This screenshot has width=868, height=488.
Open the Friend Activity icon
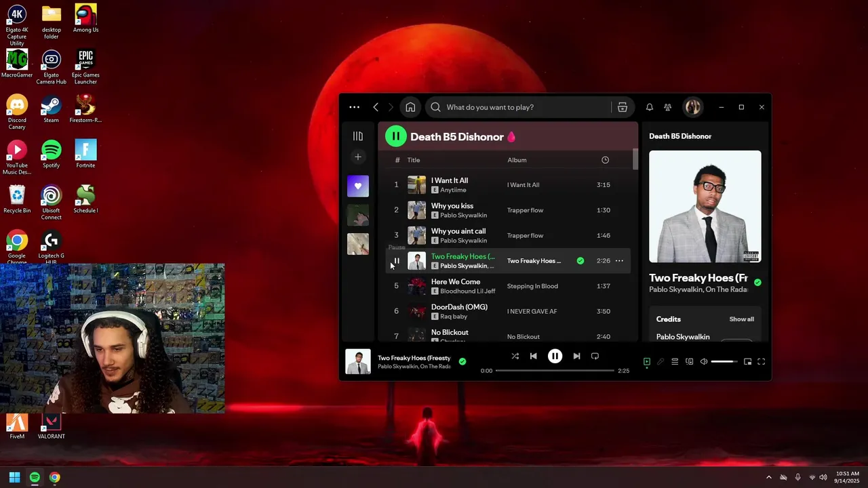click(x=668, y=107)
